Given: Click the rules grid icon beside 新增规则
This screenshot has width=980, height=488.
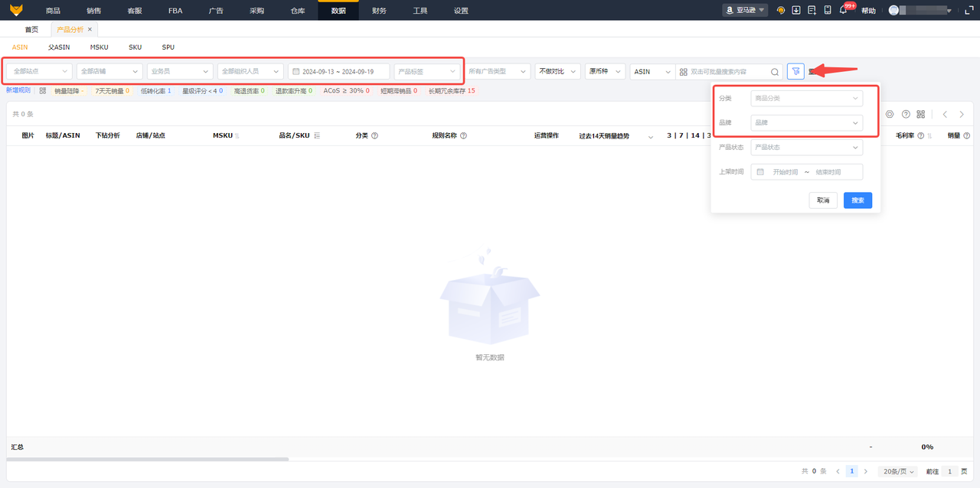Looking at the screenshot, I should point(43,90).
